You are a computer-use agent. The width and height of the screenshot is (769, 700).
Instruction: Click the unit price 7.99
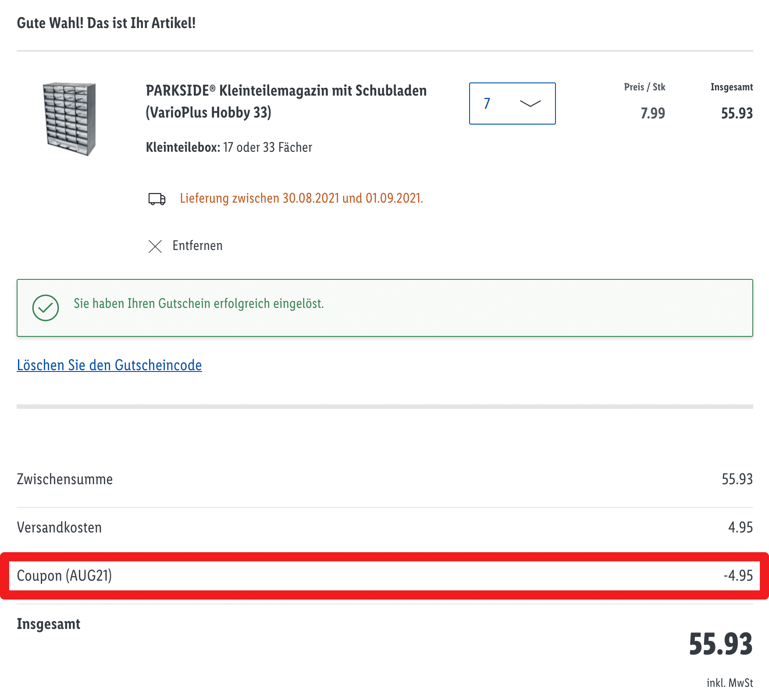coord(653,113)
